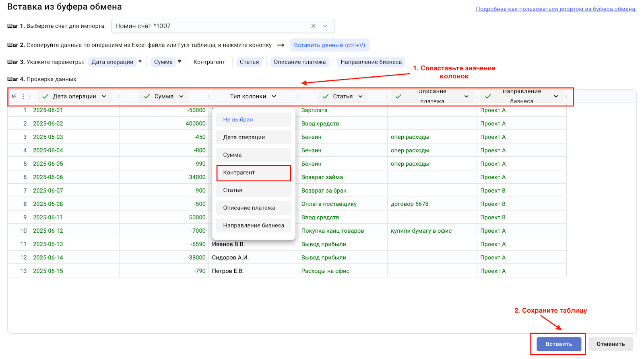
Task: Click the checkmark beside Направление бизнеса header
Action: [488, 96]
